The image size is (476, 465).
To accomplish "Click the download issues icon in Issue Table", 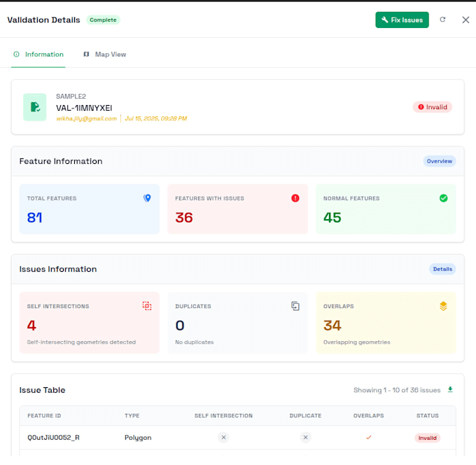I will coord(450,389).
